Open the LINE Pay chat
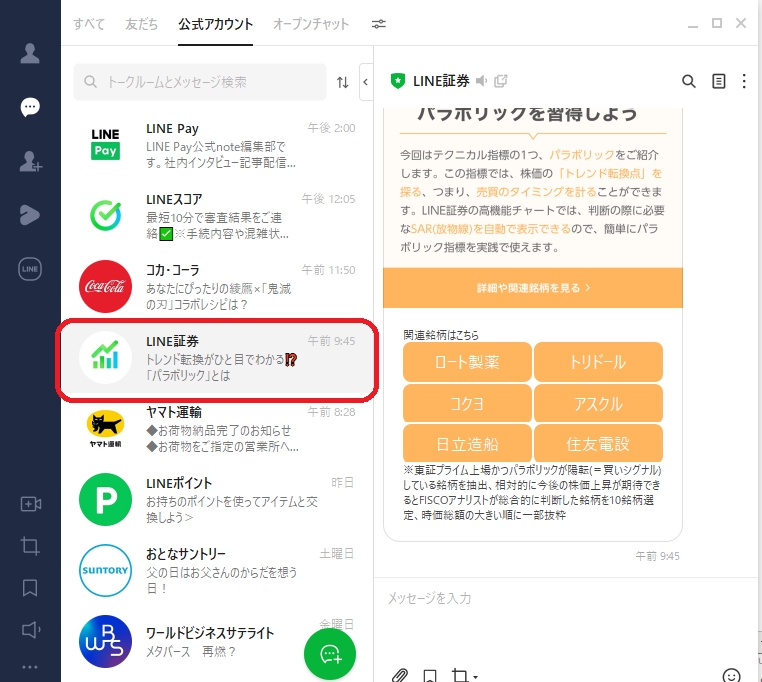The height and width of the screenshot is (682, 762). (x=217, y=145)
